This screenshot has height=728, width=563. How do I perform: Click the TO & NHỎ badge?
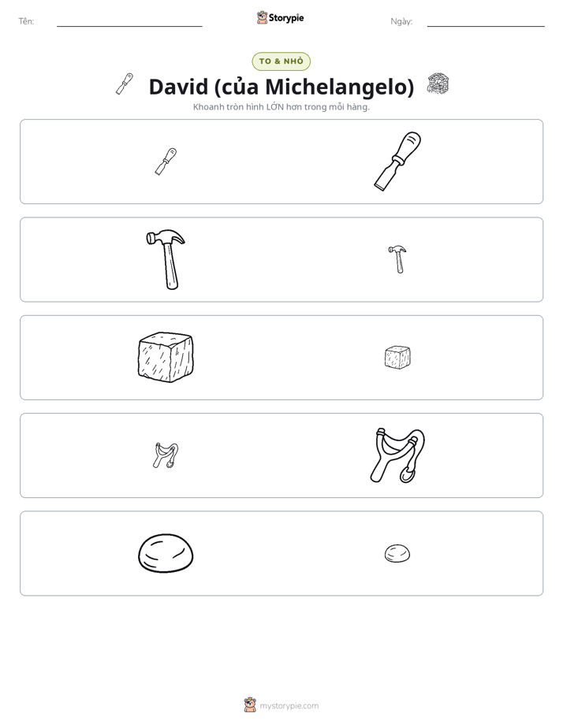click(x=281, y=61)
